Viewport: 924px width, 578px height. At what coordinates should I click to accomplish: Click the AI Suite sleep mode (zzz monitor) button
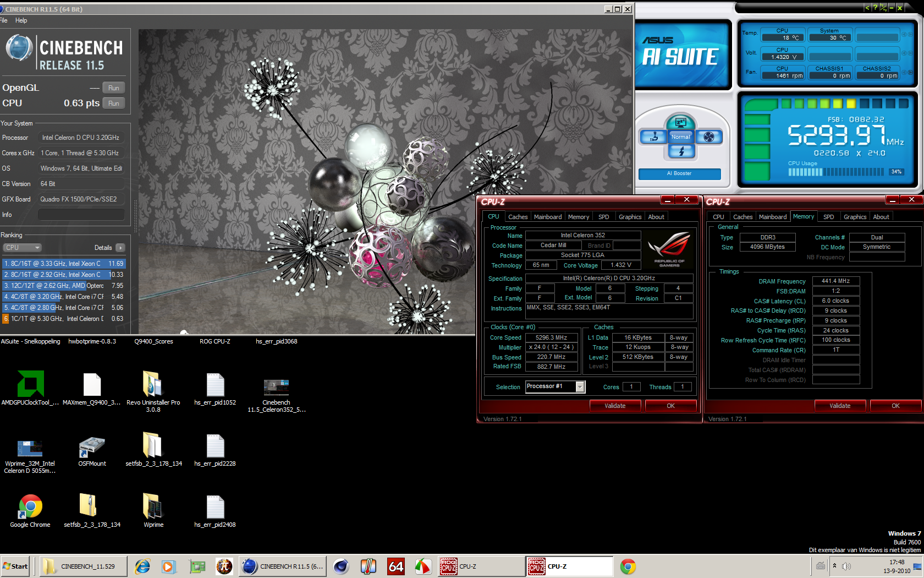click(x=680, y=122)
